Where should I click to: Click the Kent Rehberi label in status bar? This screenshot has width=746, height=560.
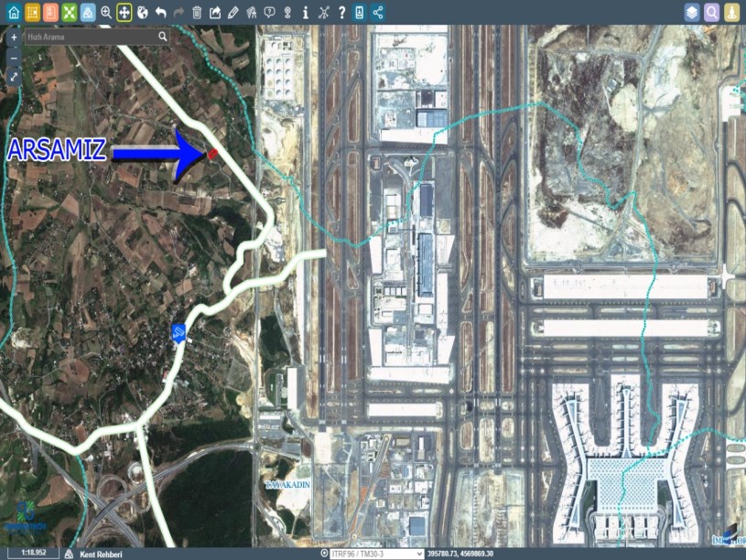point(101,554)
